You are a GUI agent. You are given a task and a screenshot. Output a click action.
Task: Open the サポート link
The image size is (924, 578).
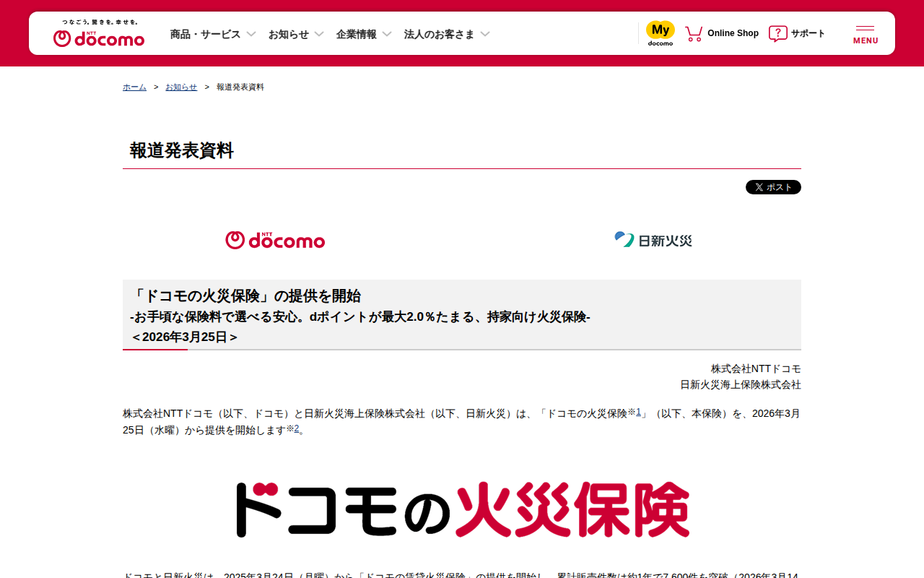pyautogui.click(x=808, y=33)
